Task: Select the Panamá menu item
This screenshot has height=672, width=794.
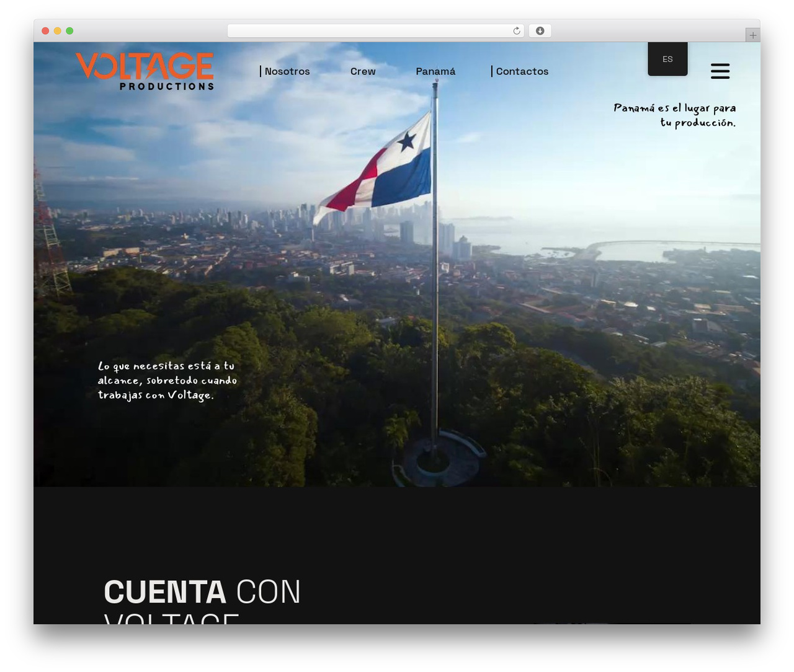Action: point(435,71)
